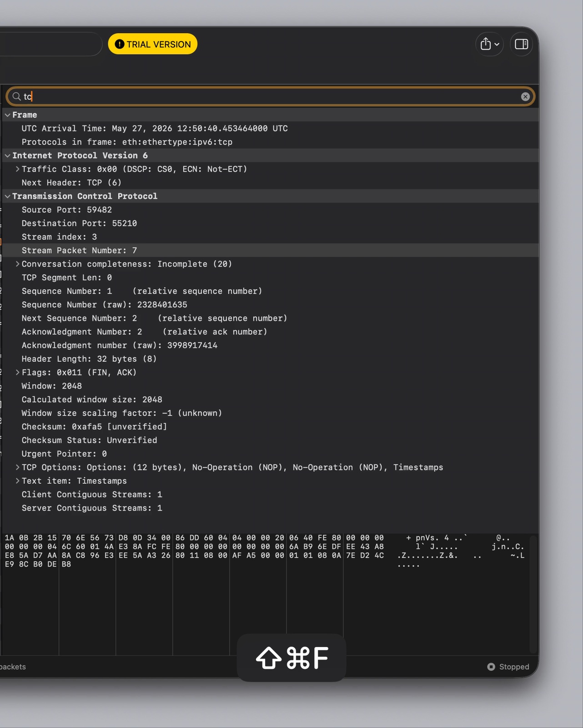Expand Text item Timestamps row
The width and height of the screenshot is (583, 728).
pyautogui.click(x=17, y=481)
